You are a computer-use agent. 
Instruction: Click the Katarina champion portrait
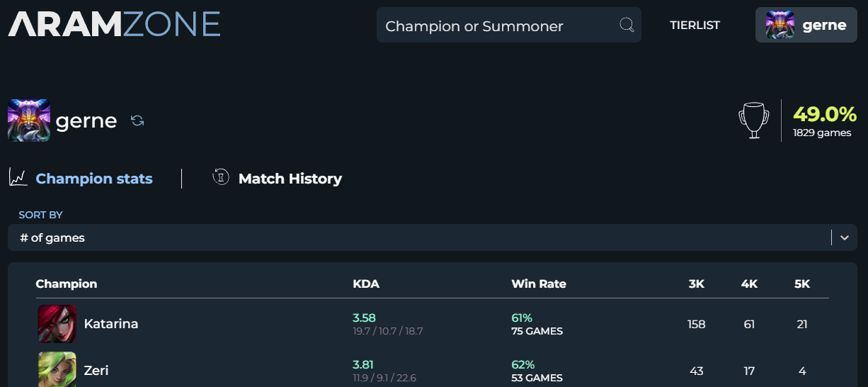pos(57,324)
